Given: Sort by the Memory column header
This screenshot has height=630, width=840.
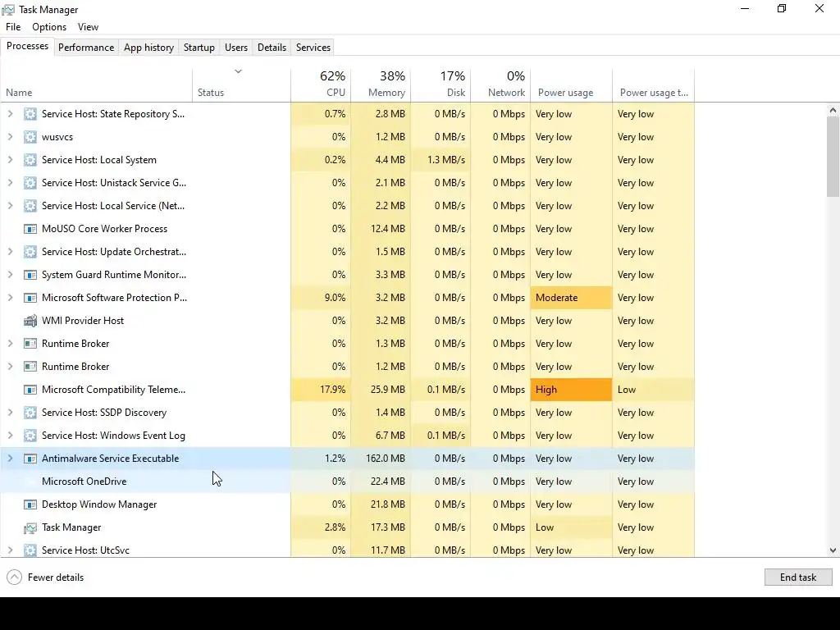Looking at the screenshot, I should pyautogui.click(x=381, y=84).
